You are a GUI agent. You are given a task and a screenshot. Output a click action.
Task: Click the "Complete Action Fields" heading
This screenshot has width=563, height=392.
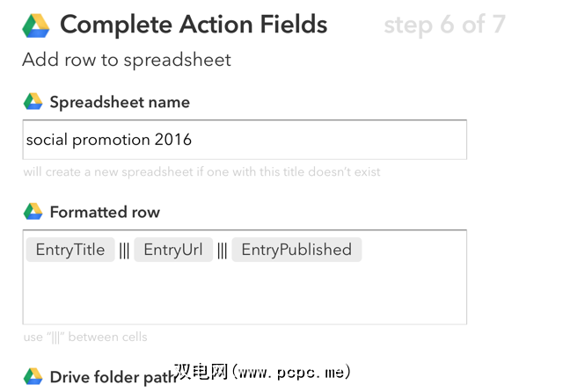pyautogui.click(x=194, y=25)
